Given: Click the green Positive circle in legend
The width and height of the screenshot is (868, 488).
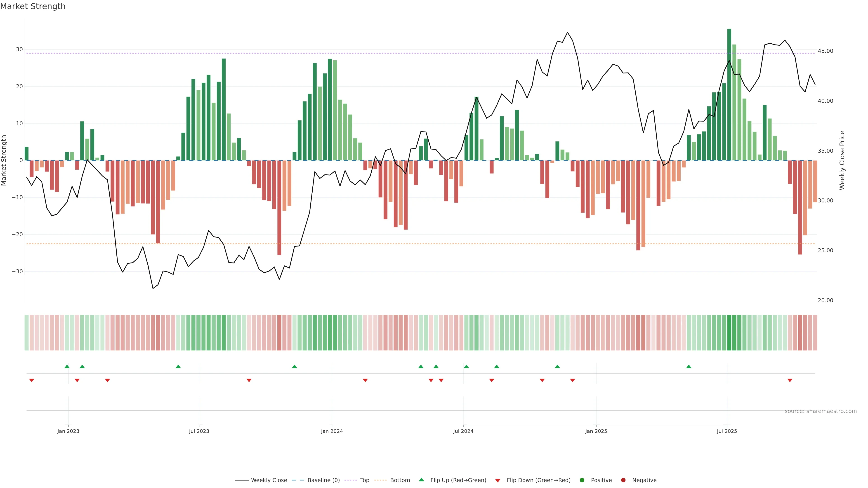Looking at the screenshot, I should pos(582,480).
